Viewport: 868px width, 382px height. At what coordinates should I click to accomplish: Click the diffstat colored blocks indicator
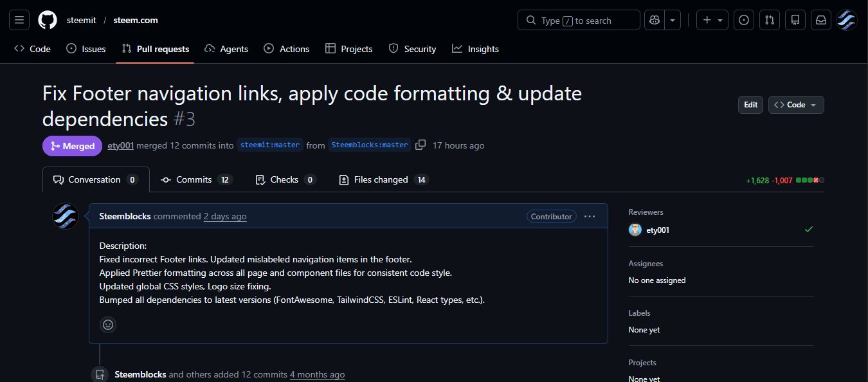[x=810, y=181]
